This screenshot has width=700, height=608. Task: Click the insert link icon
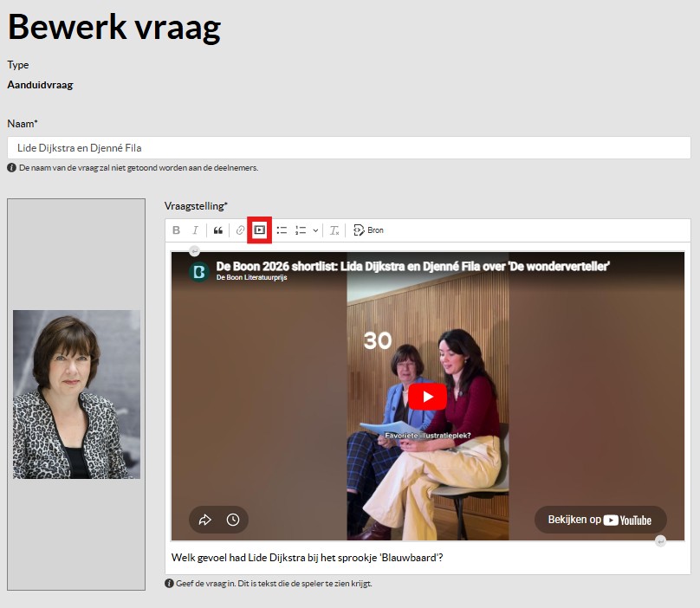click(x=240, y=230)
